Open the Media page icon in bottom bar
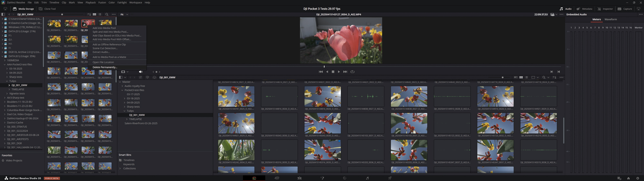The image size is (644, 181). pyautogui.click(x=254, y=178)
